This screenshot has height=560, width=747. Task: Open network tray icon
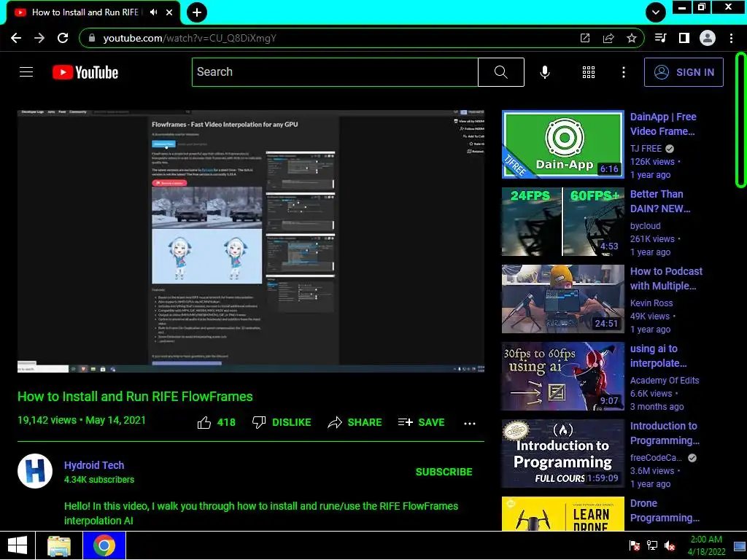pos(651,545)
